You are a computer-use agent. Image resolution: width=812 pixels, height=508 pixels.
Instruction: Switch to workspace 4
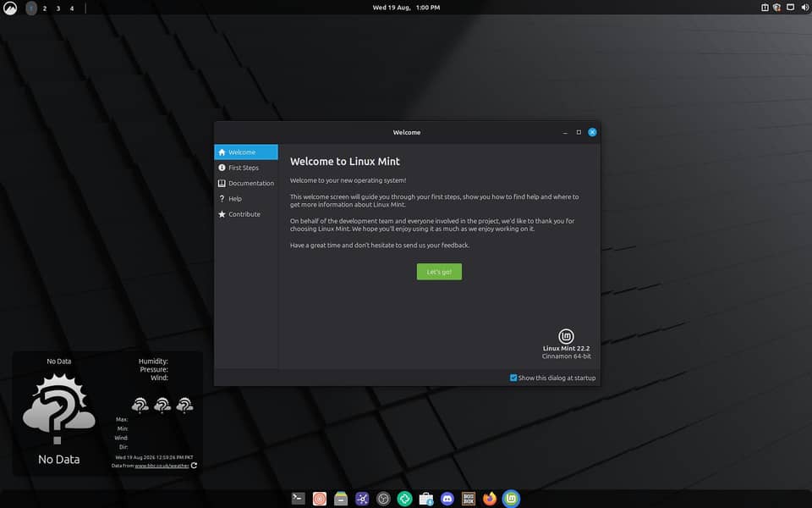pyautogui.click(x=72, y=8)
